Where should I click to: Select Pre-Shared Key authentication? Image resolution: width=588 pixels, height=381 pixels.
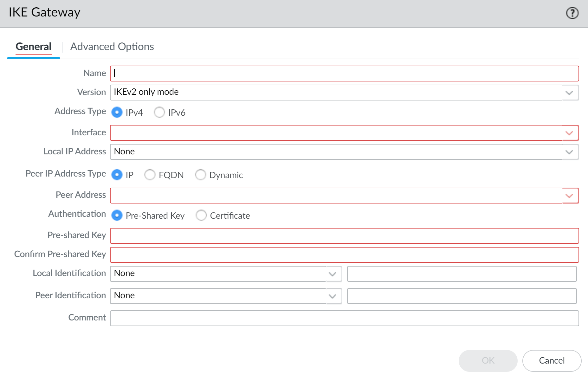(117, 216)
